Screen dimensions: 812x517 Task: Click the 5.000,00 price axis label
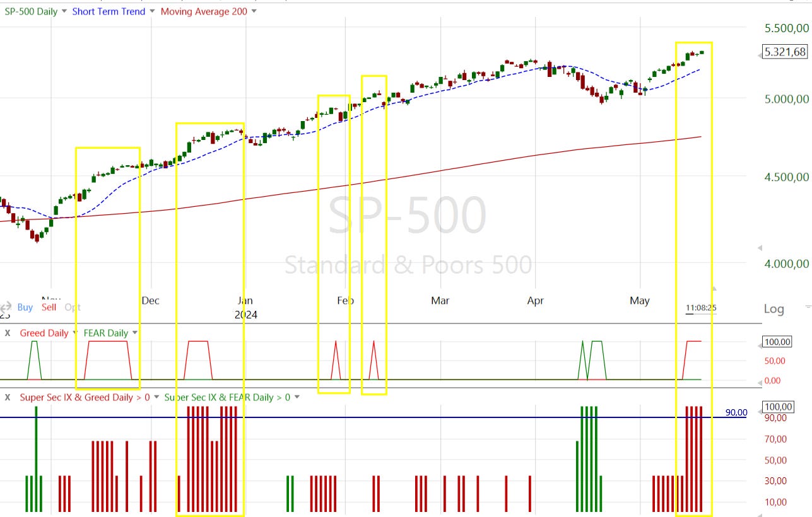click(786, 99)
